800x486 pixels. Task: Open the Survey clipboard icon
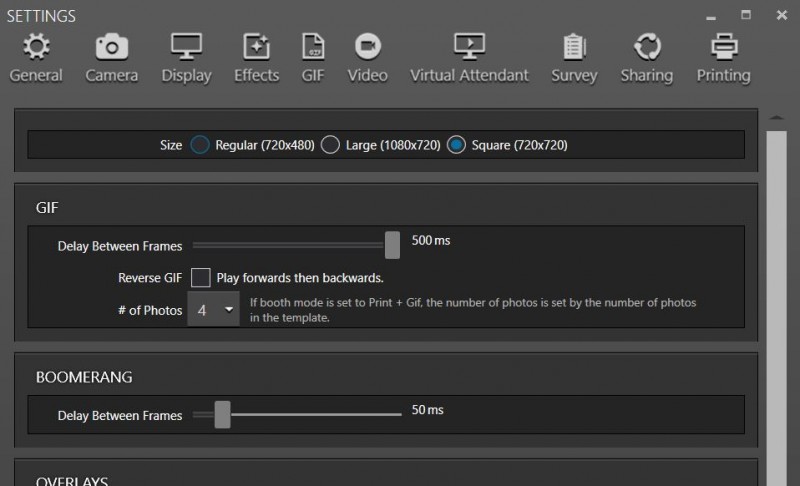point(574,47)
